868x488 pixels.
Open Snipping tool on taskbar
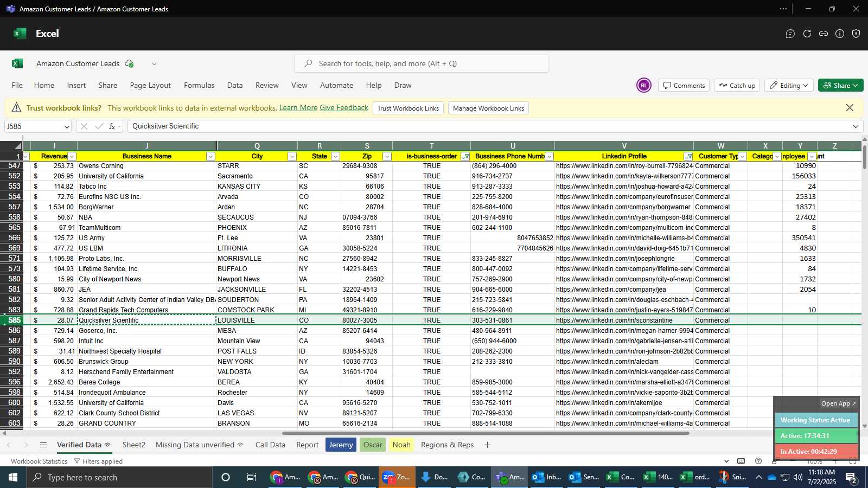point(732,477)
